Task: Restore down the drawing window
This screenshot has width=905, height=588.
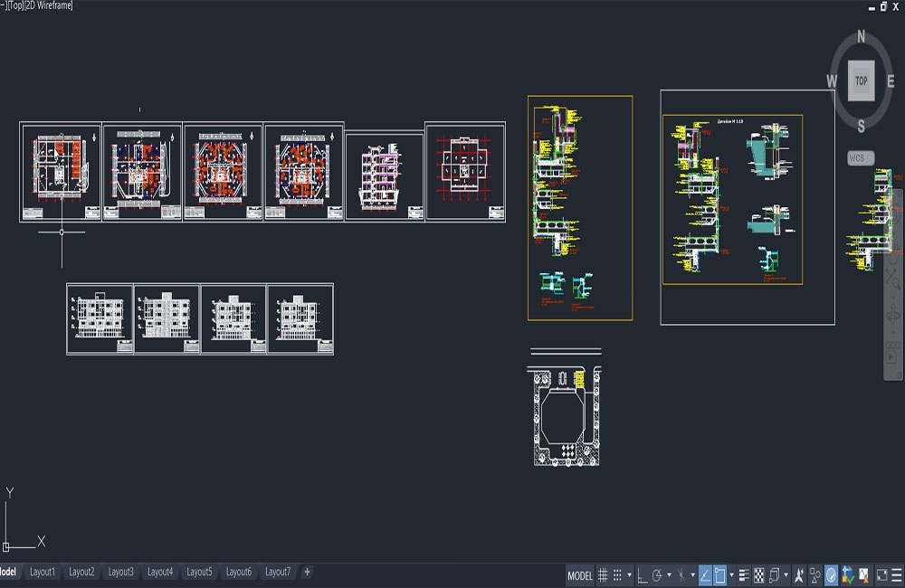Action: [883, 6]
